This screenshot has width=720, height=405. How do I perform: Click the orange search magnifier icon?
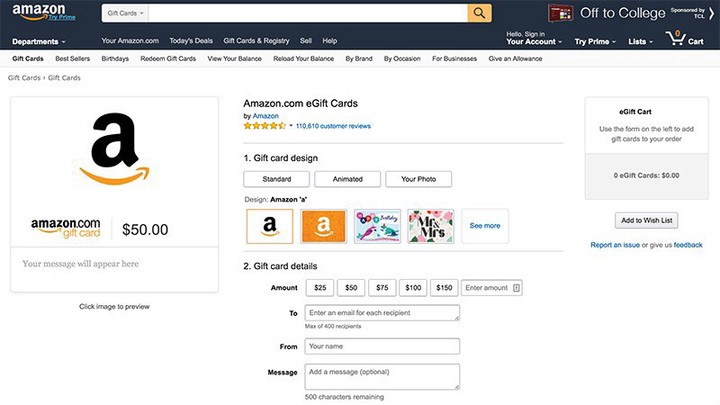pyautogui.click(x=479, y=13)
